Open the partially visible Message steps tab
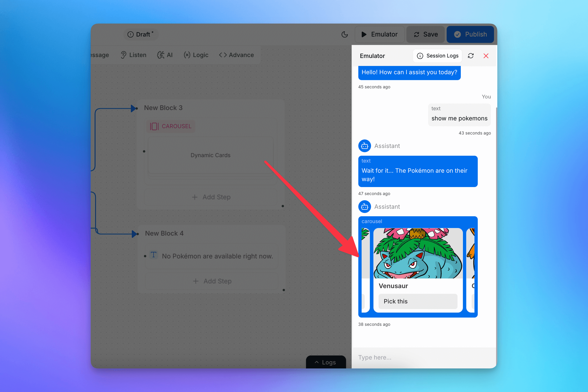The height and width of the screenshot is (392, 588). [100, 55]
